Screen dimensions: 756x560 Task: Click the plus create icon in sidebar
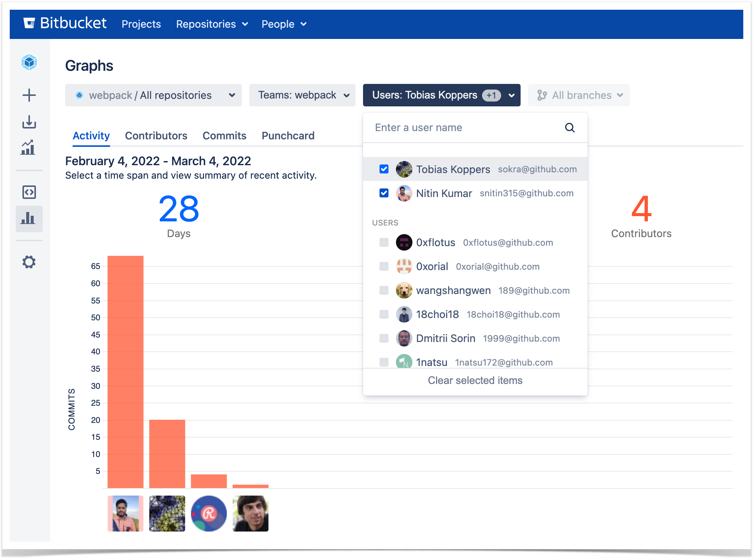click(29, 95)
